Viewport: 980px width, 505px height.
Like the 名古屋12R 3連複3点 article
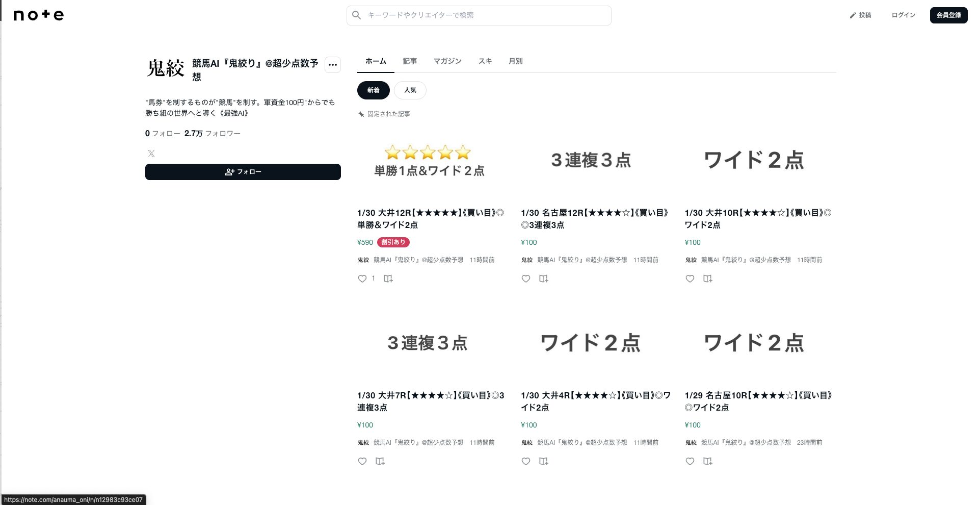(x=526, y=279)
